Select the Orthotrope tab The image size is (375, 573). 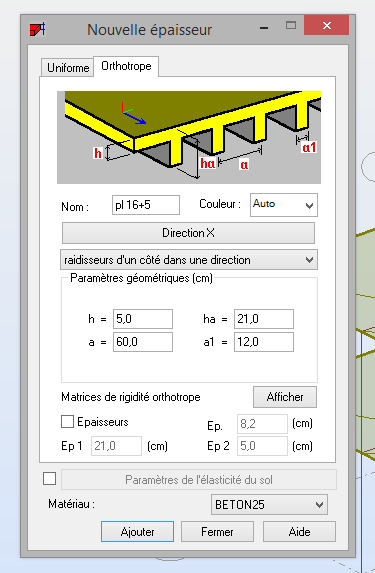[126, 66]
